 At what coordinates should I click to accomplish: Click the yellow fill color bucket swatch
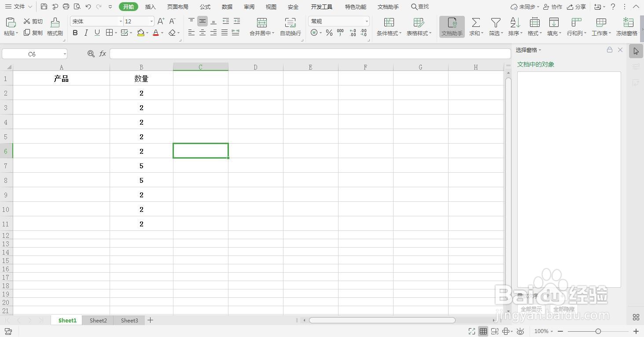coord(140,33)
